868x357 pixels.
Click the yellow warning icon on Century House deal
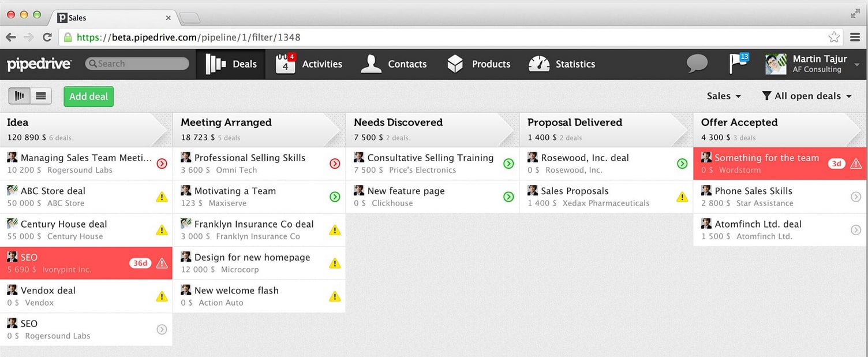tap(162, 230)
